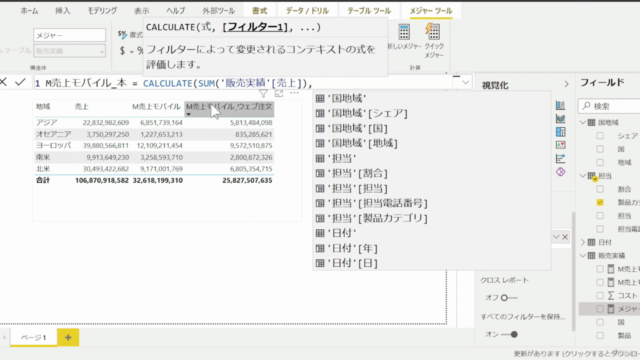Cancel the formula edit with the X icon
640x360 pixels.
3,82
